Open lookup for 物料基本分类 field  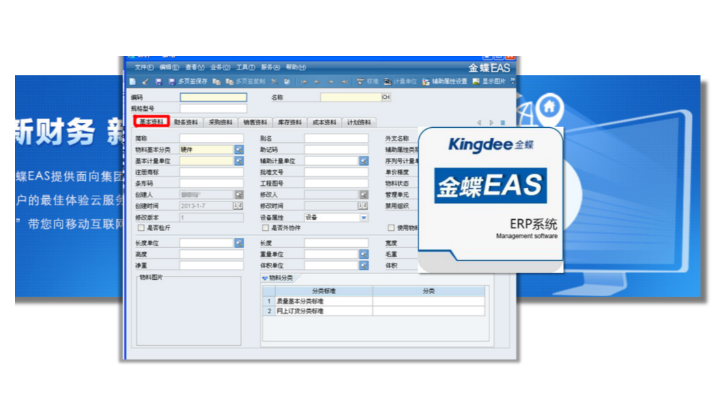click(x=239, y=150)
